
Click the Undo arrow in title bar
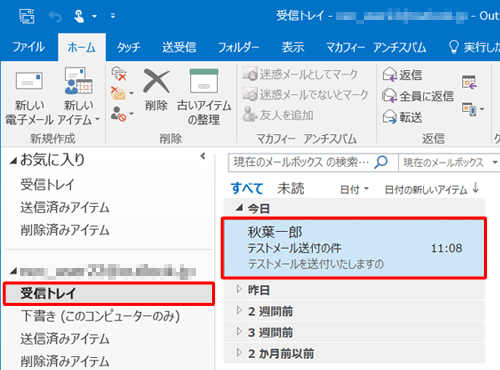pyautogui.click(x=55, y=16)
